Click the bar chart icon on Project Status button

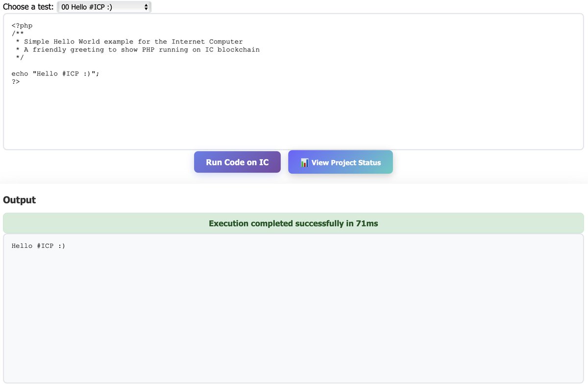(304, 163)
